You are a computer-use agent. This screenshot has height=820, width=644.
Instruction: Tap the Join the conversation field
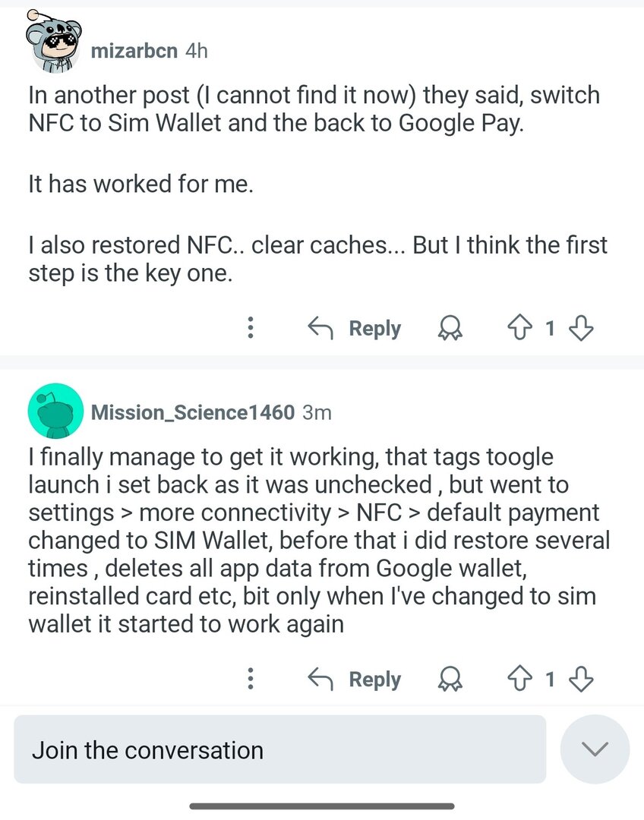(x=279, y=749)
